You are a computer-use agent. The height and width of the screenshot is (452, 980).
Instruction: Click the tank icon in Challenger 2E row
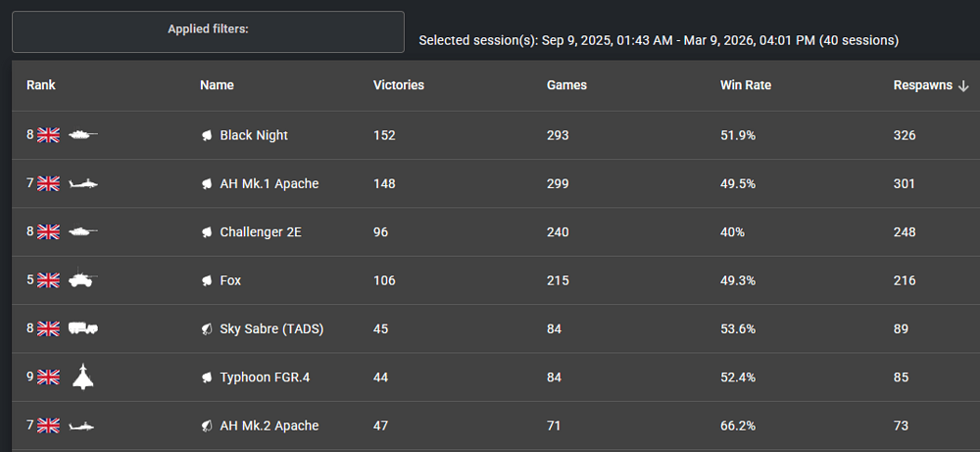pos(83,232)
